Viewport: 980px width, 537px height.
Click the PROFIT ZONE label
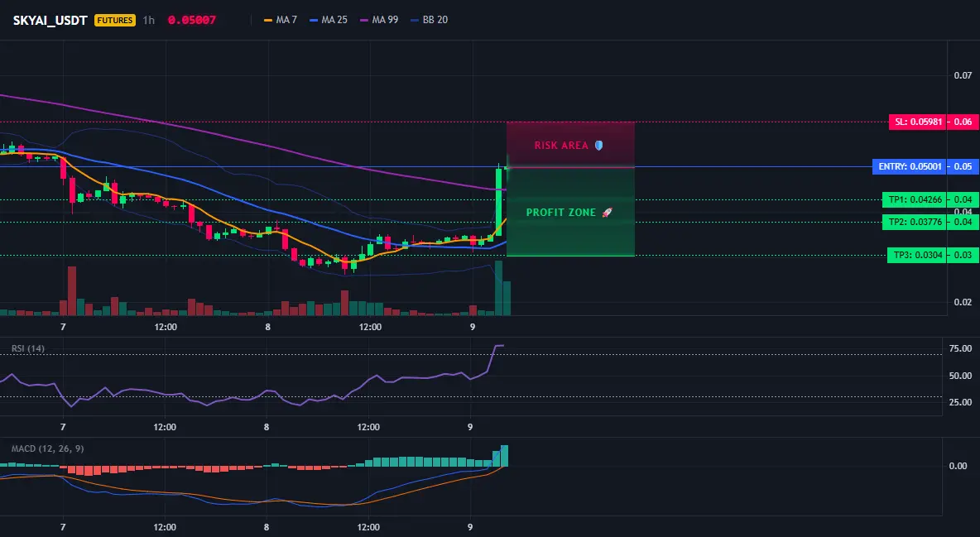coord(561,213)
